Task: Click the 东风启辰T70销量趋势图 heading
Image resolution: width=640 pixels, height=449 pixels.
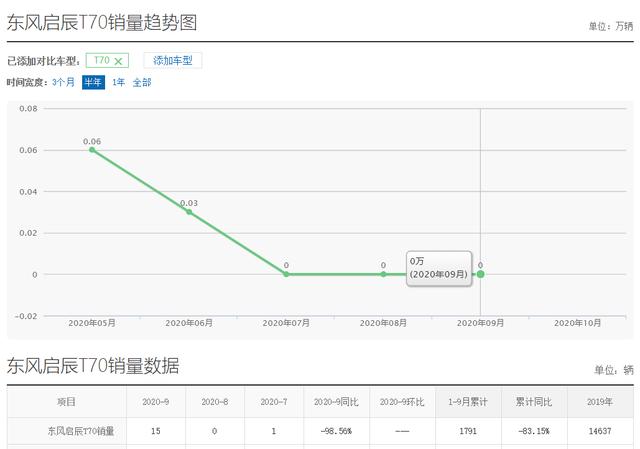Action: 102,22
